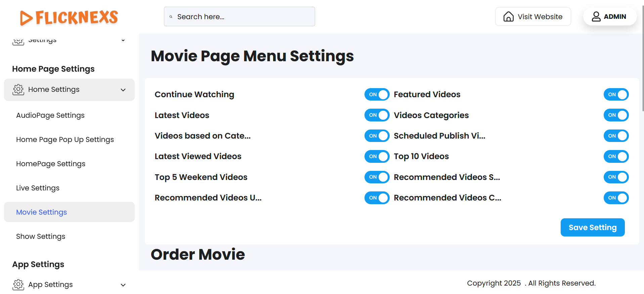Click the App Settings gear icon
This screenshot has height=294, width=644.
coord(18,285)
